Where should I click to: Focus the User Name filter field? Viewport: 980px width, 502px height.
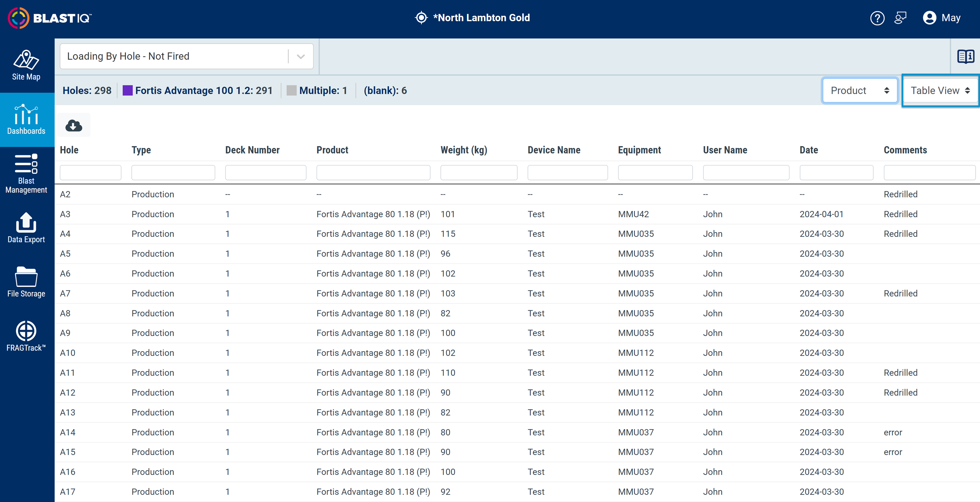coord(746,172)
